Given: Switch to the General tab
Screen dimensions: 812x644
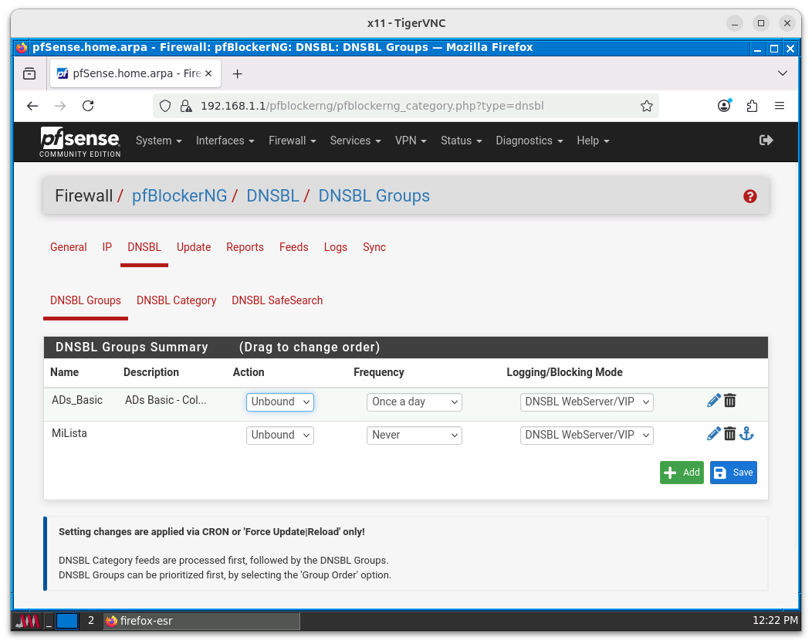Looking at the screenshot, I should 69,247.
